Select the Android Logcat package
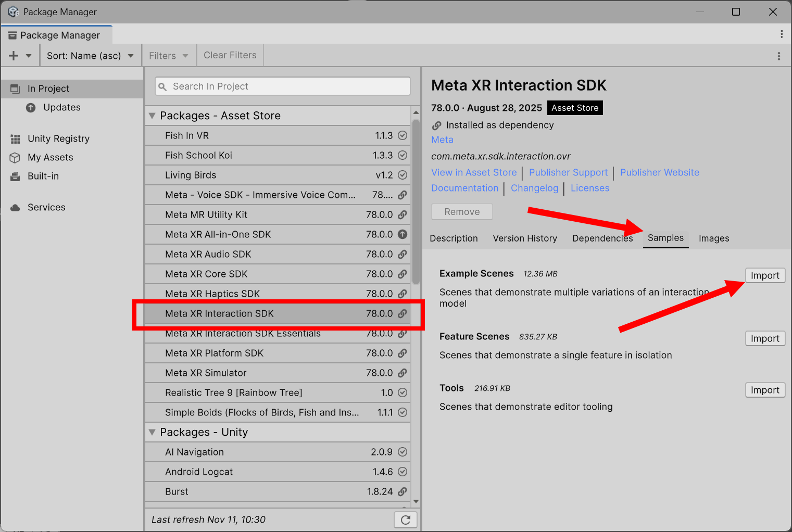Image resolution: width=792 pixels, height=532 pixels. 278,472
